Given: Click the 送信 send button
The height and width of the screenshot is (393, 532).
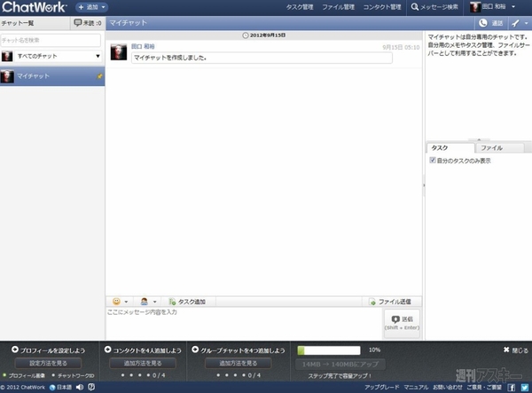Looking at the screenshot, I should coord(402,323).
